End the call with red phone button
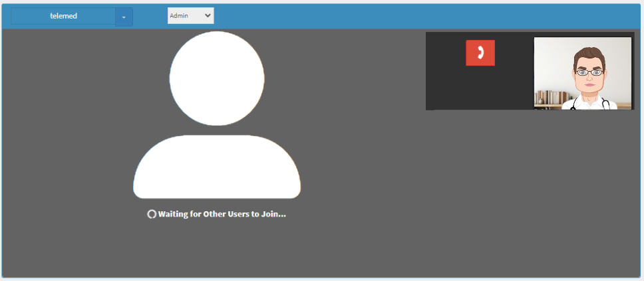Screen dimensions: 644x281 pyautogui.click(x=480, y=53)
